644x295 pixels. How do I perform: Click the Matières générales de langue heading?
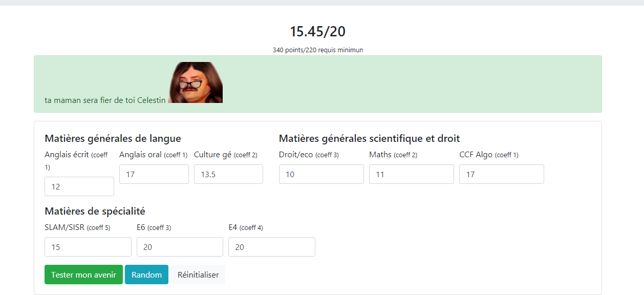click(113, 138)
